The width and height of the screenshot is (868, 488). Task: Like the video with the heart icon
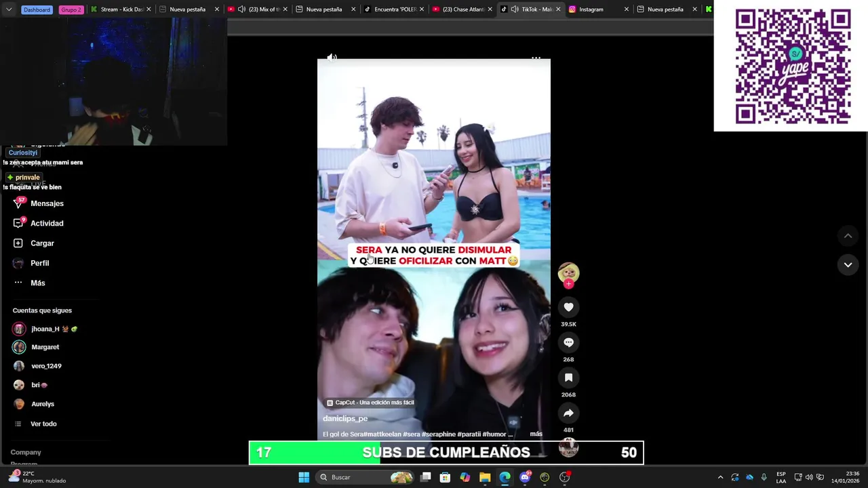[x=568, y=307]
